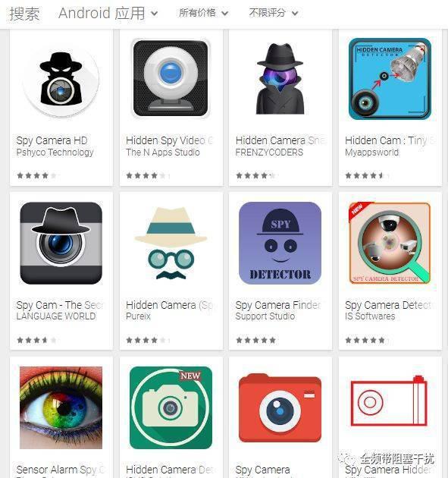Expand the 不限评分 rating filter
Screen dimensions: 448x478
(x=274, y=13)
